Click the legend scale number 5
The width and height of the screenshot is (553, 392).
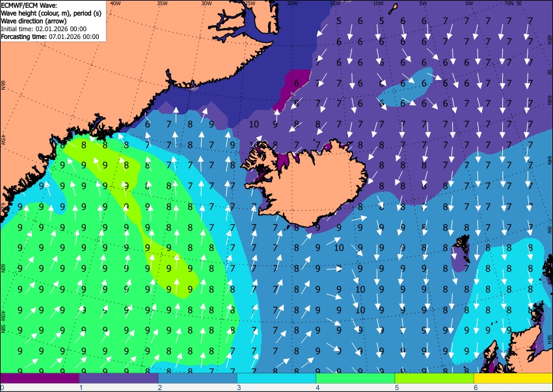(x=397, y=387)
